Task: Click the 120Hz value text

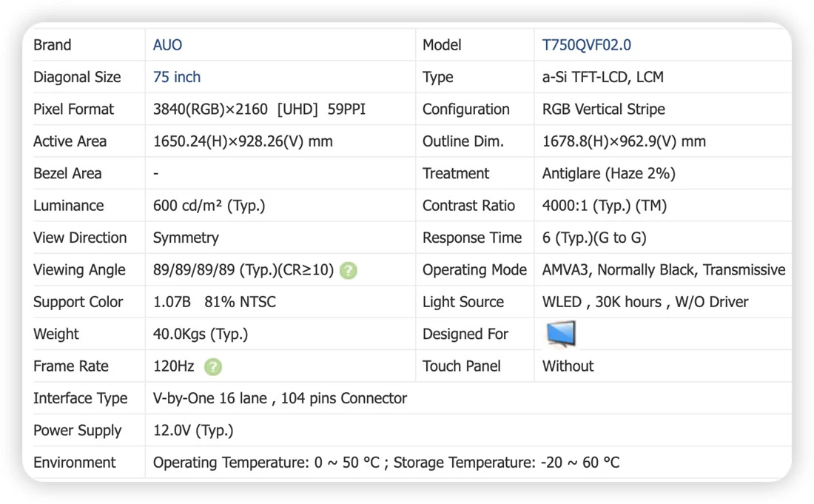Action: (173, 367)
